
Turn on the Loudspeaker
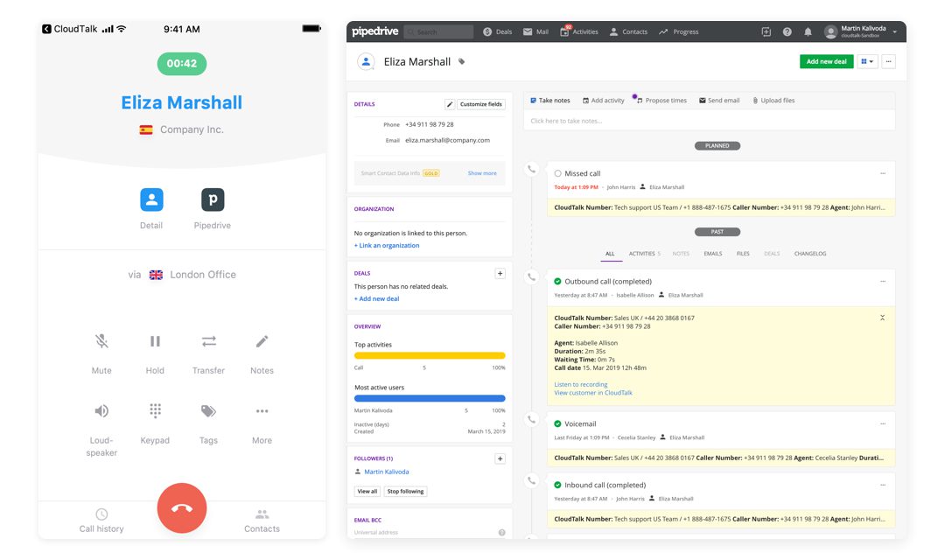[x=101, y=411]
